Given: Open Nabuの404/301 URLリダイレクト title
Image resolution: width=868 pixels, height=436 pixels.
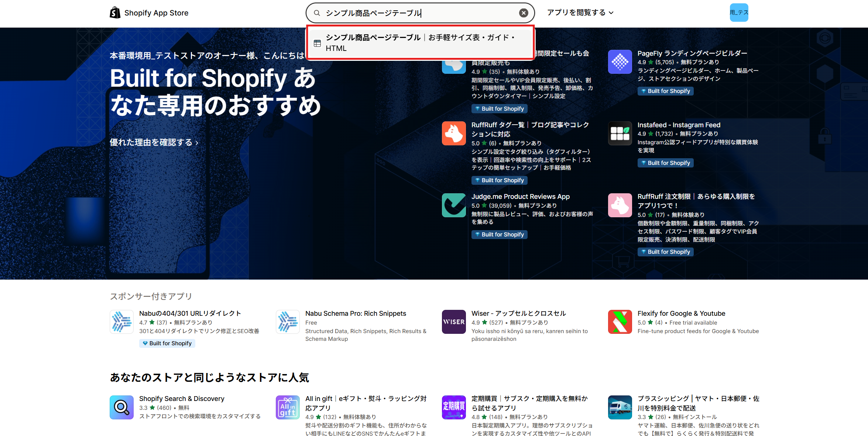Looking at the screenshot, I should tap(190, 314).
